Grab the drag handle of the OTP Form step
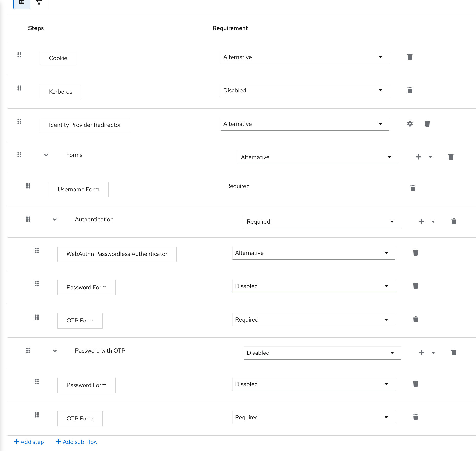This screenshot has height=451, width=476. pyautogui.click(x=37, y=317)
